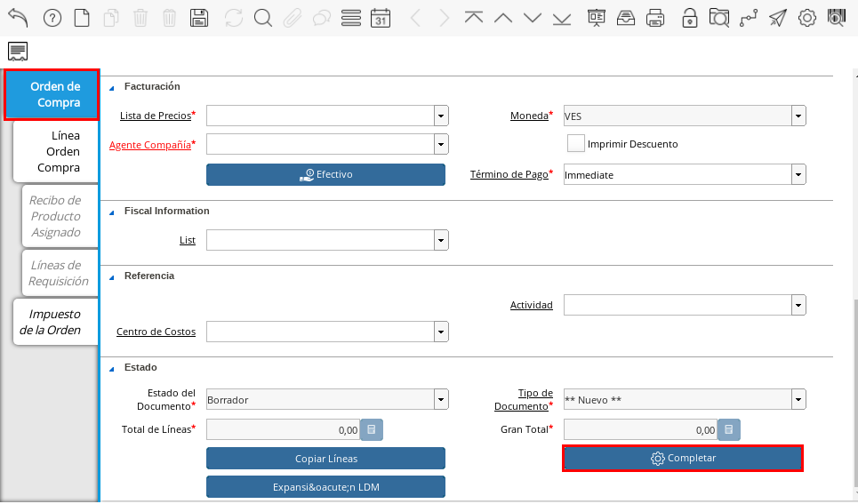Open Recibo de Producto Asignado tab

pyautogui.click(x=60, y=216)
